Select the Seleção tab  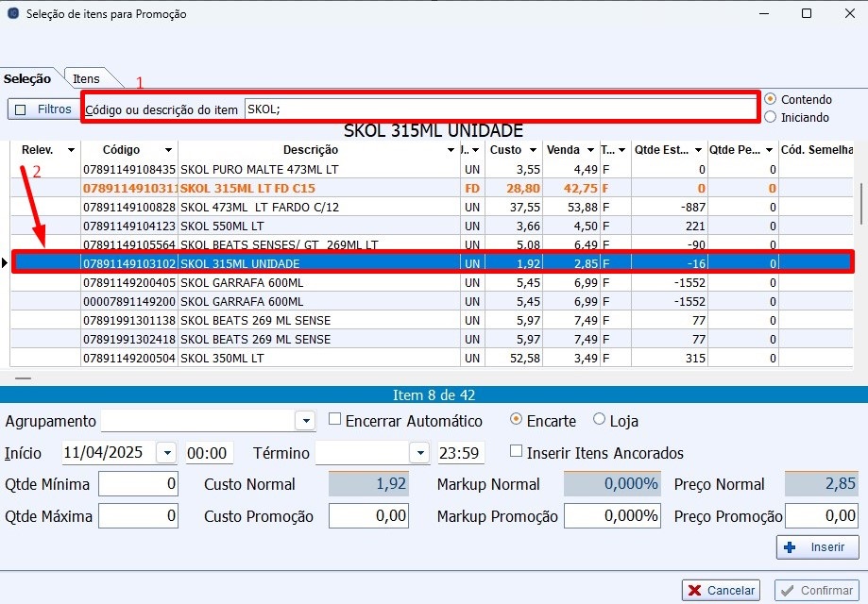coord(27,79)
